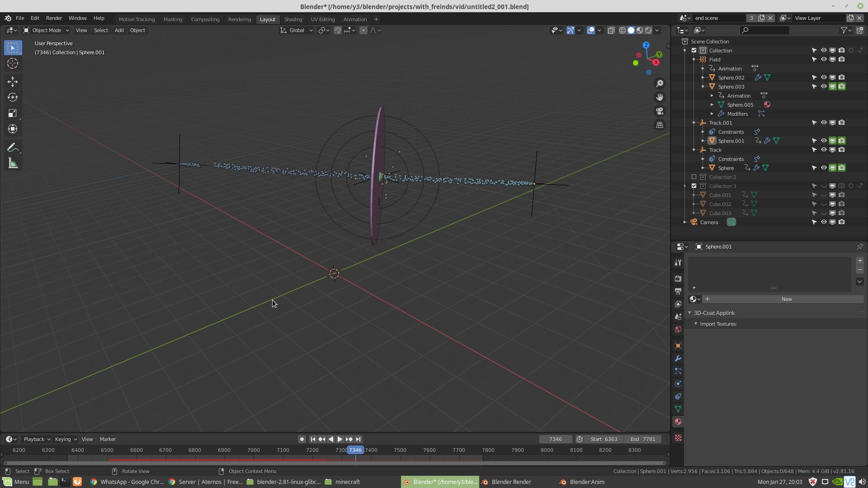Screen dimensions: 868x488
Task: Toggle auto keying record button
Action: click(x=302, y=439)
